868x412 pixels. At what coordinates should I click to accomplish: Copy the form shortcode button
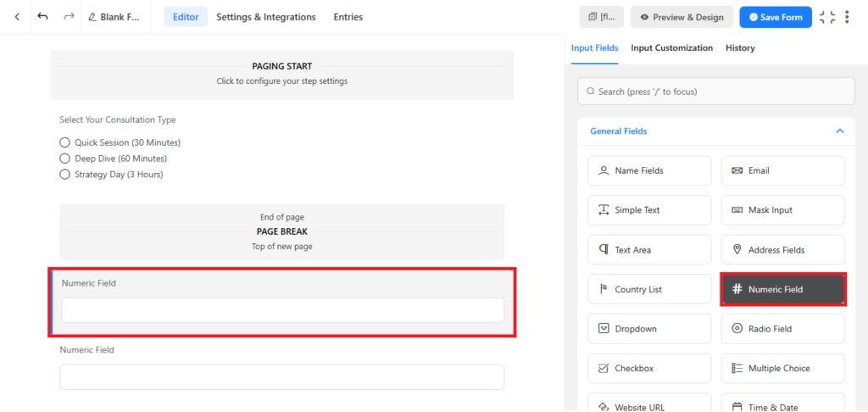602,17
